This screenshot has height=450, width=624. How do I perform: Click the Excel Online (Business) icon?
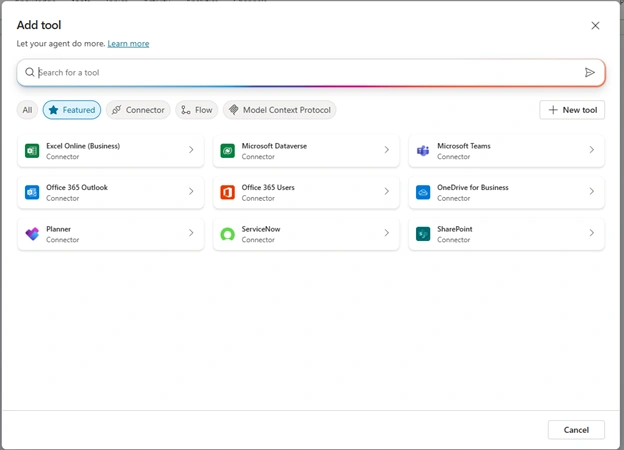(32, 151)
